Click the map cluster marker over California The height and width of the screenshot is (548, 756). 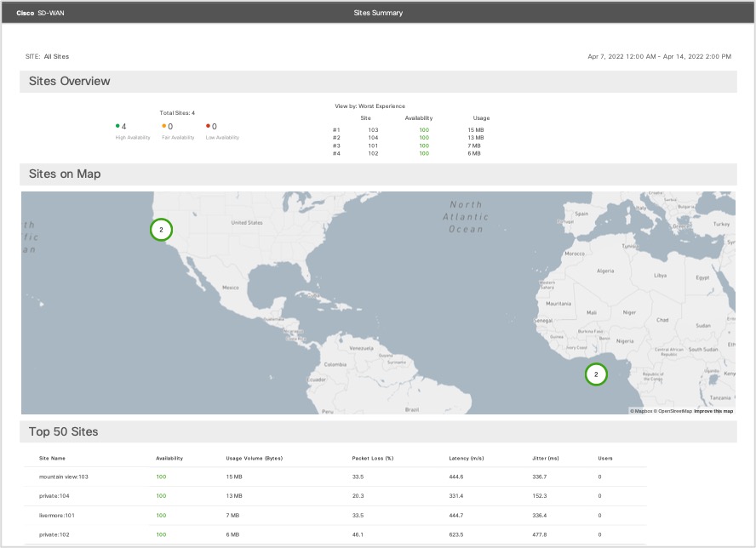click(161, 230)
